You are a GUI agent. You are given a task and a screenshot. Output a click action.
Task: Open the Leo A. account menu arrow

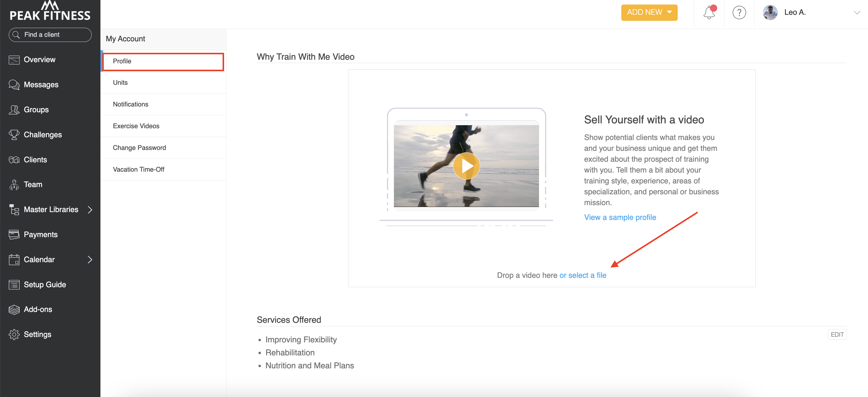click(857, 13)
